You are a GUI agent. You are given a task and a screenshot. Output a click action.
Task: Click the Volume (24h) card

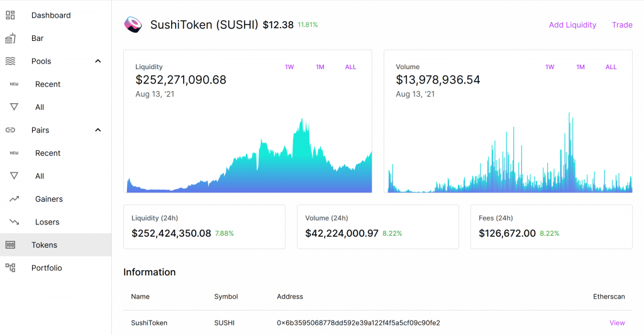pos(378,227)
